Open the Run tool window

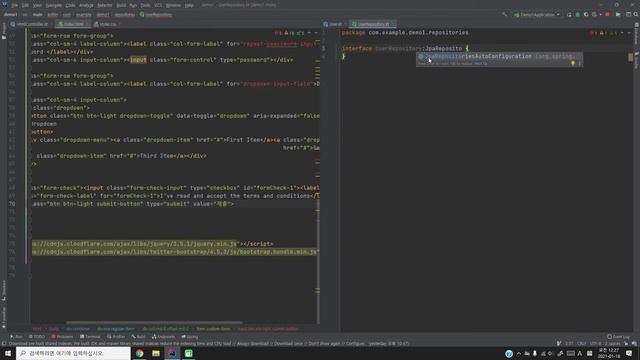(16, 337)
